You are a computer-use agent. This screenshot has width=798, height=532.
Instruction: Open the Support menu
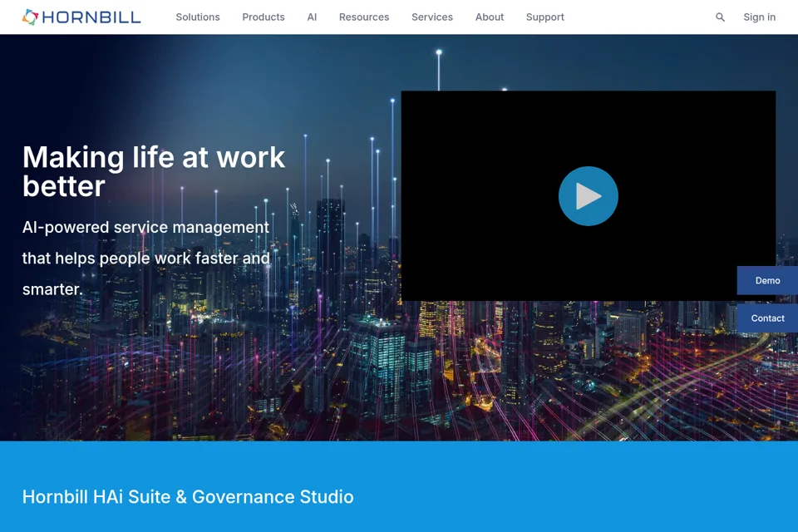(x=545, y=17)
